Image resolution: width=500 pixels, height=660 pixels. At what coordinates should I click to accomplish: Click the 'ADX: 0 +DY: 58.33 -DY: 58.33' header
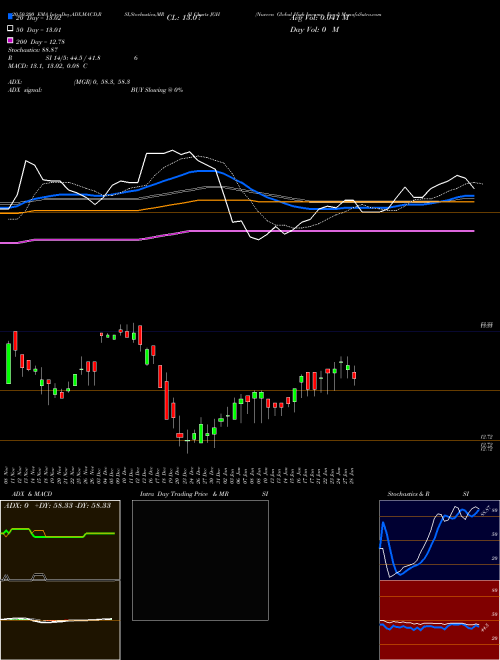point(57,505)
